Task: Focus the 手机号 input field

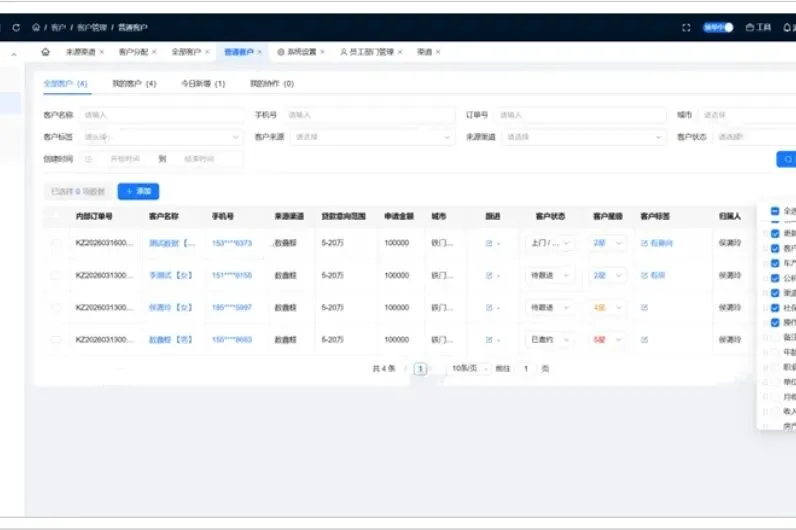Action: (x=369, y=115)
